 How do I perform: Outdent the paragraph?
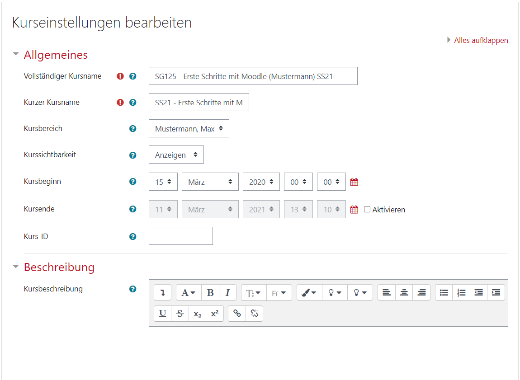click(479, 293)
